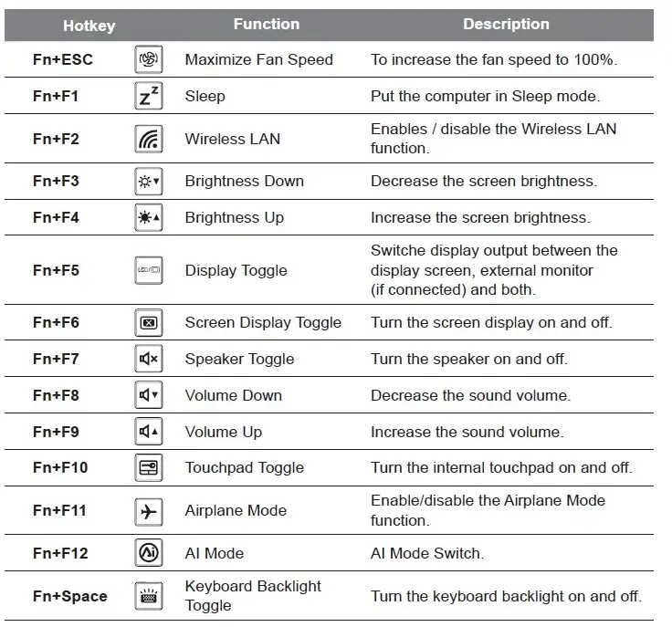The height and width of the screenshot is (627, 672).
Task: Click the Fn+F12 hotkey label
Action: [x=60, y=553]
